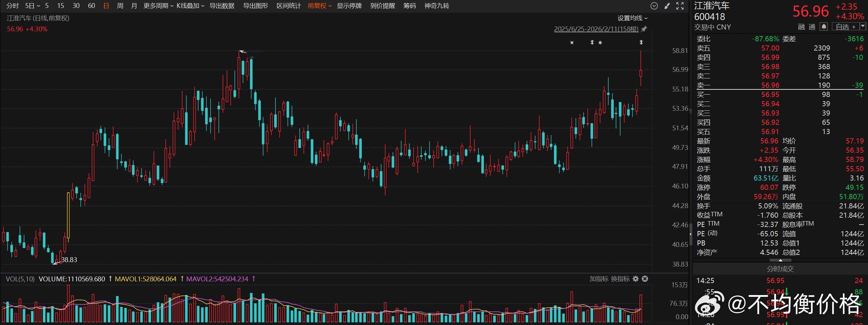The height and width of the screenshot is (325, 868).
Task: Open 到价提醒 price alert
Action: point(383,6)
